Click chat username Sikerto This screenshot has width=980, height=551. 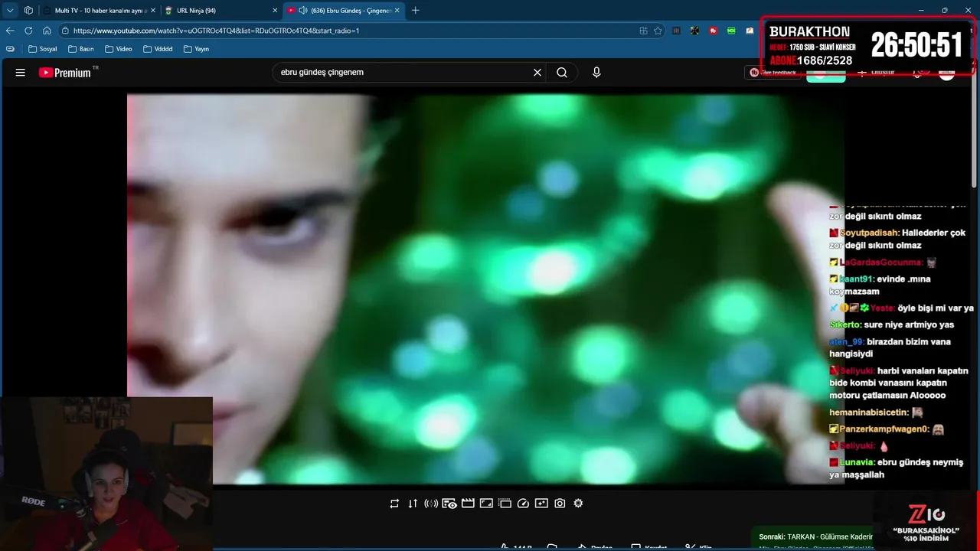pos(845,324)
